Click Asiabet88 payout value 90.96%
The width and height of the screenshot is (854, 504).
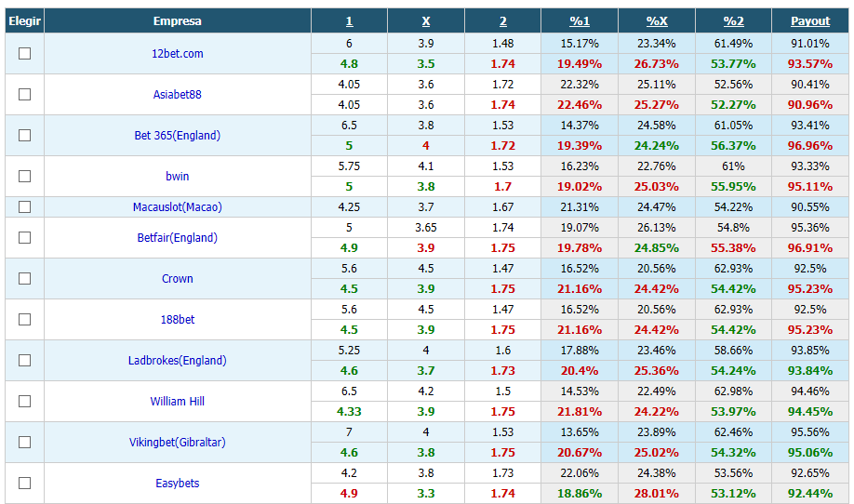[810, 104]
